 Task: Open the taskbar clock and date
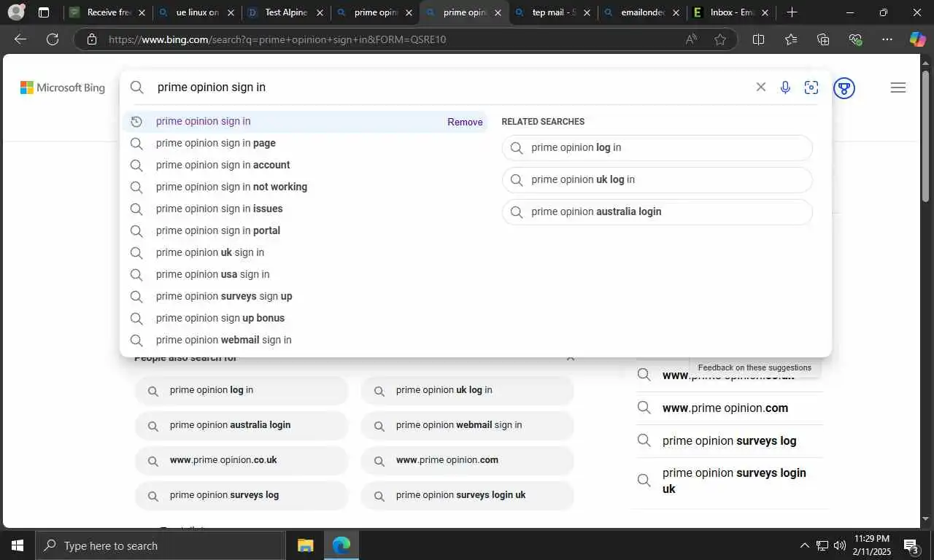871,545
